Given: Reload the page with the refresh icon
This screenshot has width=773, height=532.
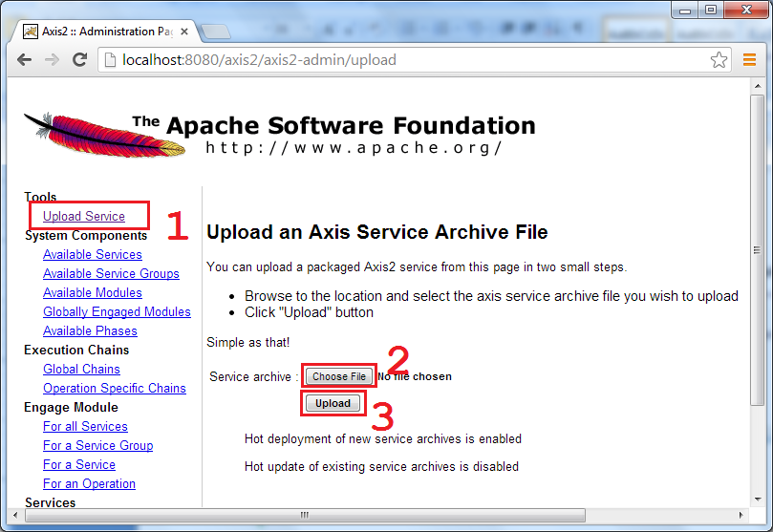Looking at the screenshot, I should [x=80, y=59].
